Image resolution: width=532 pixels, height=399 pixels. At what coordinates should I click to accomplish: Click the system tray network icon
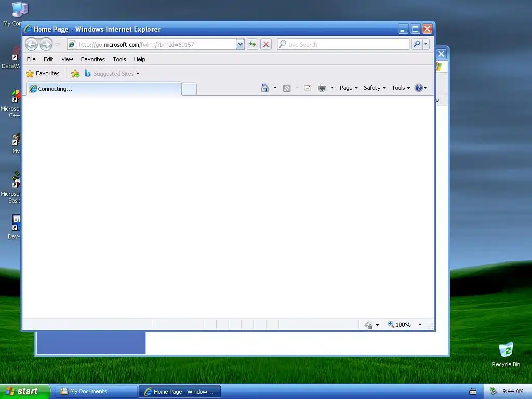click(494, 391)
